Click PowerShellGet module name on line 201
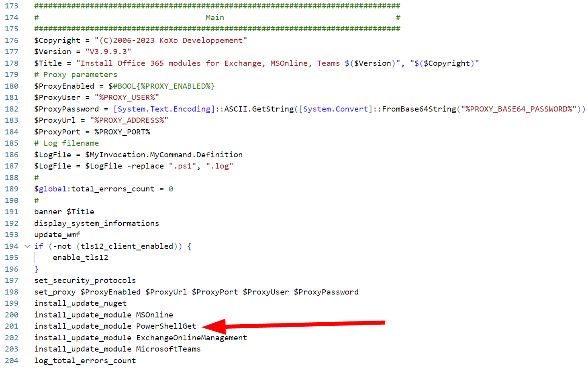The width and height of the screenshot is (588, 370). [x=166, y=326]
